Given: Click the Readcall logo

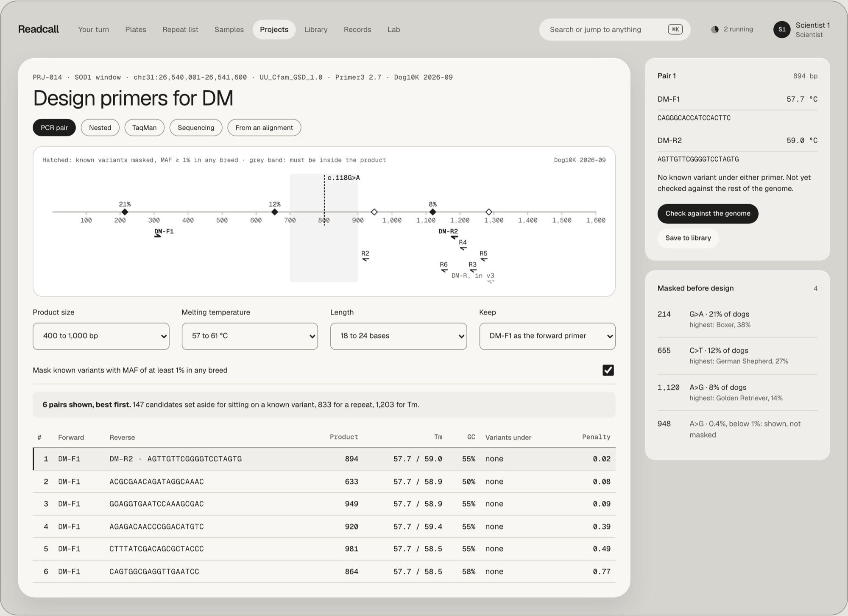Looking at the screenshot, I should [38, 29].
